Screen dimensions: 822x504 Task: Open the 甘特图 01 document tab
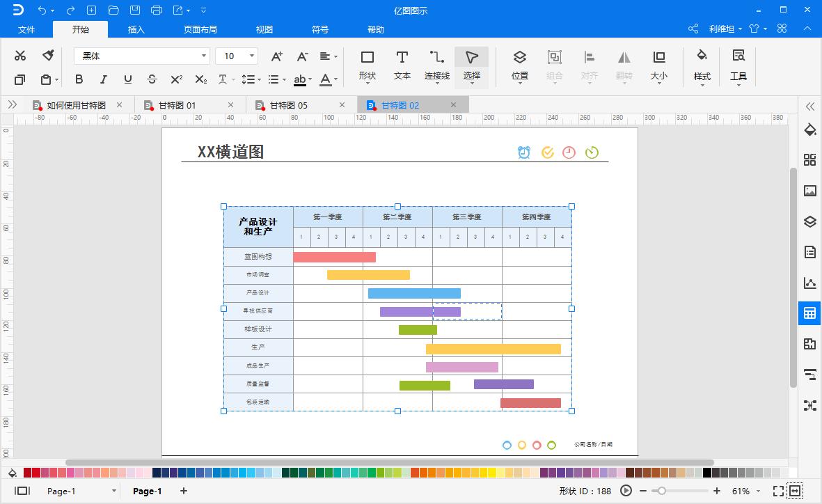182,104
